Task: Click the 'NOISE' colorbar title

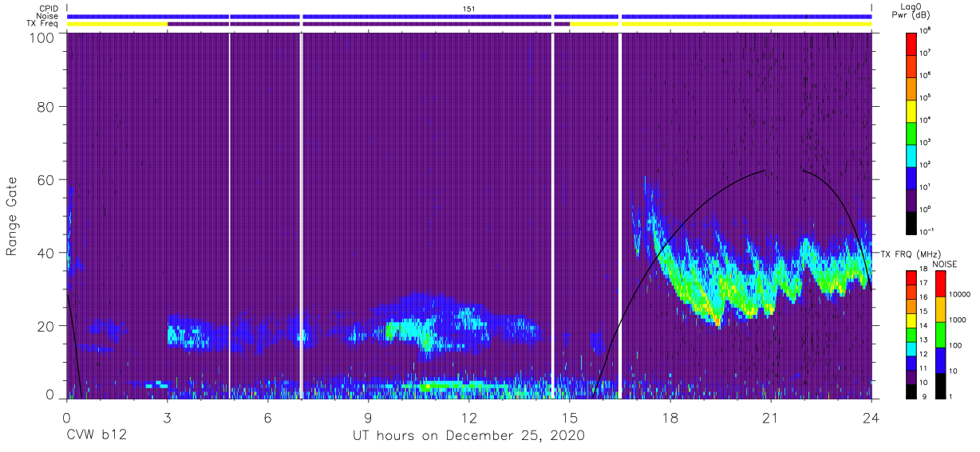Action: [x=943, y=264]
